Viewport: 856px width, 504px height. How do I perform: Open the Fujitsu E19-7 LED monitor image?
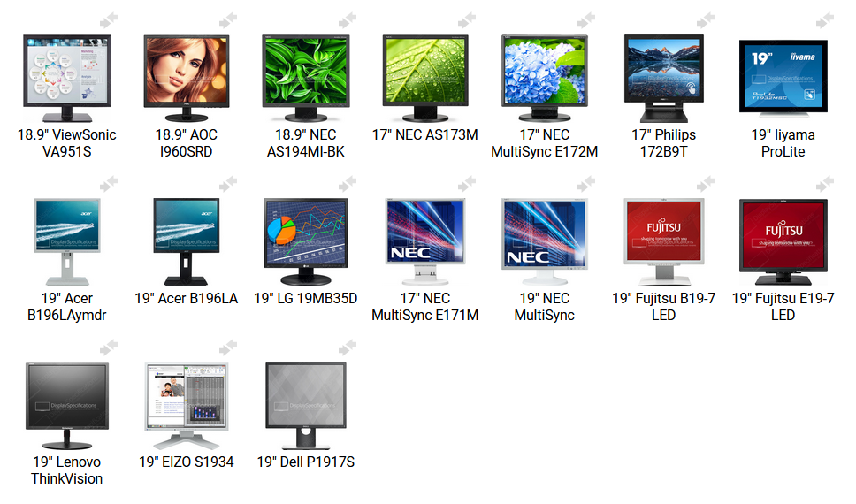tap(783, 242)
